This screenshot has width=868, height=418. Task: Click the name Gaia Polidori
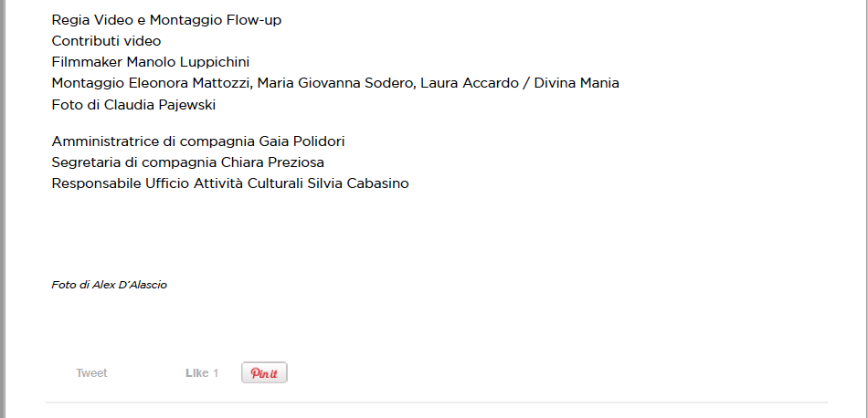click(x=302, y=141)
